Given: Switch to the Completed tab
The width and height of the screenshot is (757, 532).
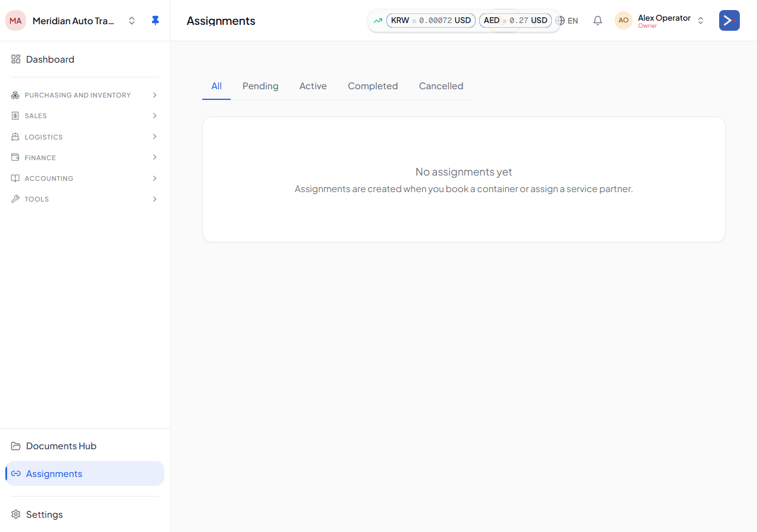Looking at the screenshot, I should pyautogui.click(x=373, y=86).
